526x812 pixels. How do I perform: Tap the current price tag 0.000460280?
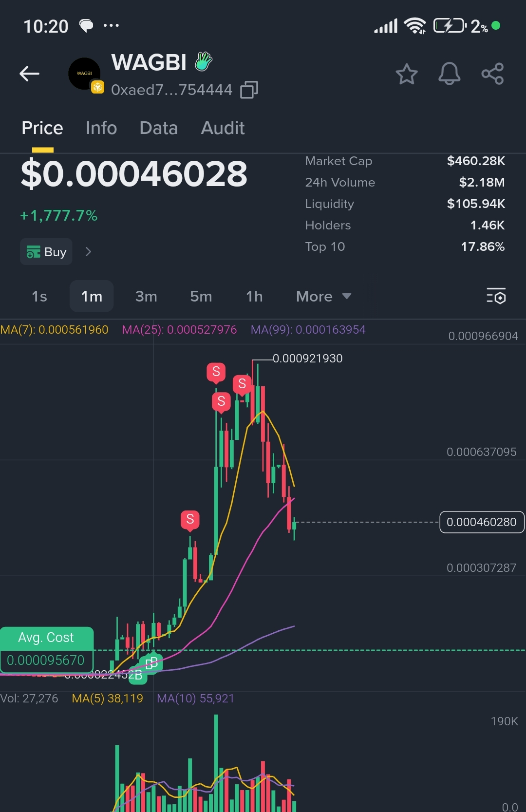[x=482, y=522]
